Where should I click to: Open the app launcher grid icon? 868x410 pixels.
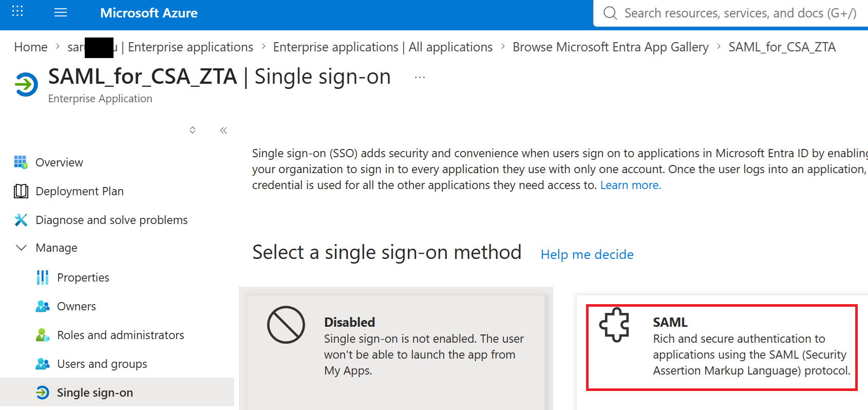click(17, 11)
